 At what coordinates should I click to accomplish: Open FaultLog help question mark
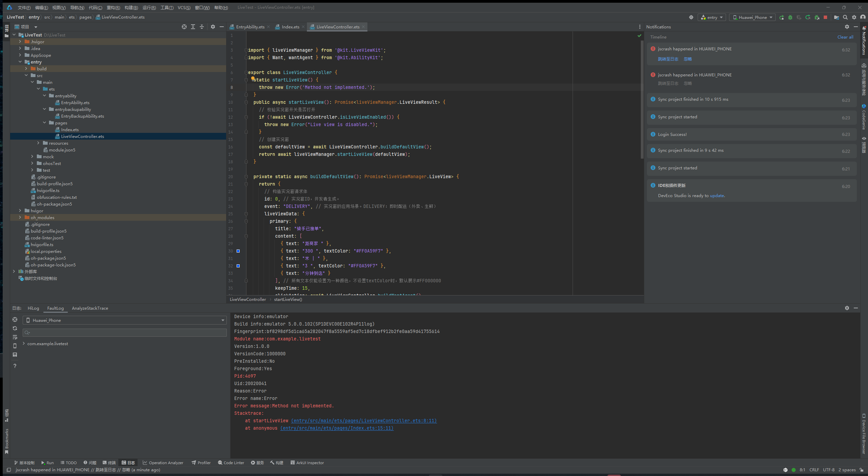[x=15, y=366]
